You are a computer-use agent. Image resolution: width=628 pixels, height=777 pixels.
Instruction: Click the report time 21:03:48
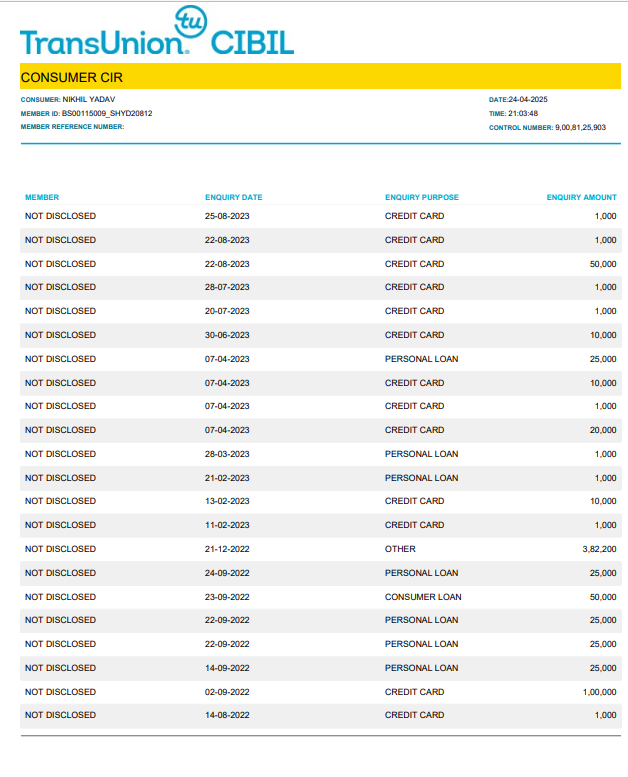click(523, 113)
